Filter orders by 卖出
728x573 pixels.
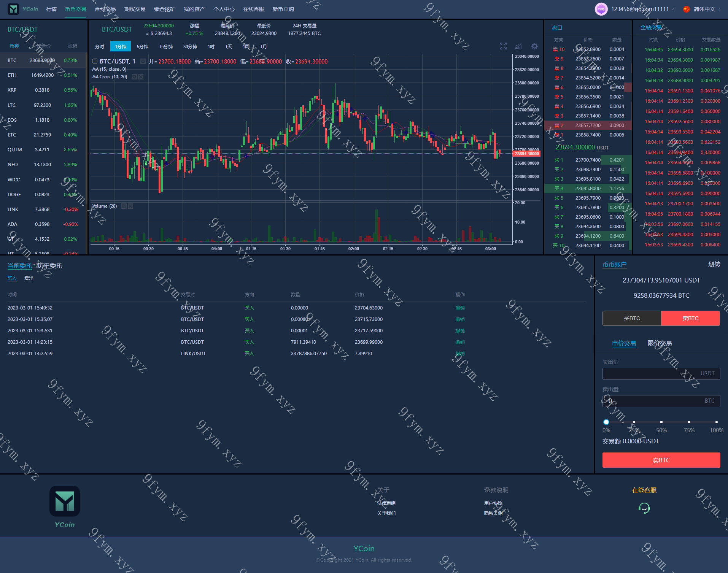29,278
